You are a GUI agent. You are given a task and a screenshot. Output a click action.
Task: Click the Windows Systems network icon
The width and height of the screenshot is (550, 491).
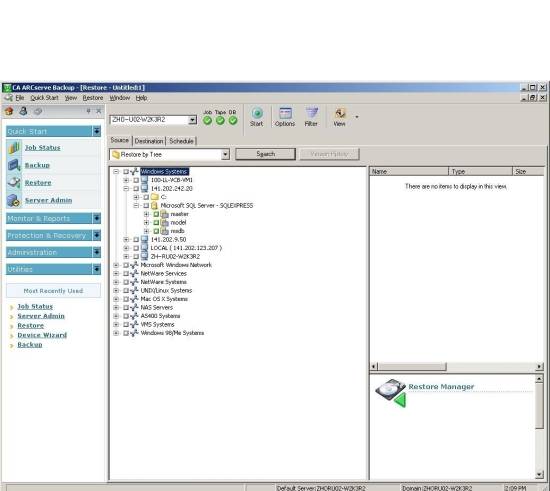click(134, 171)
